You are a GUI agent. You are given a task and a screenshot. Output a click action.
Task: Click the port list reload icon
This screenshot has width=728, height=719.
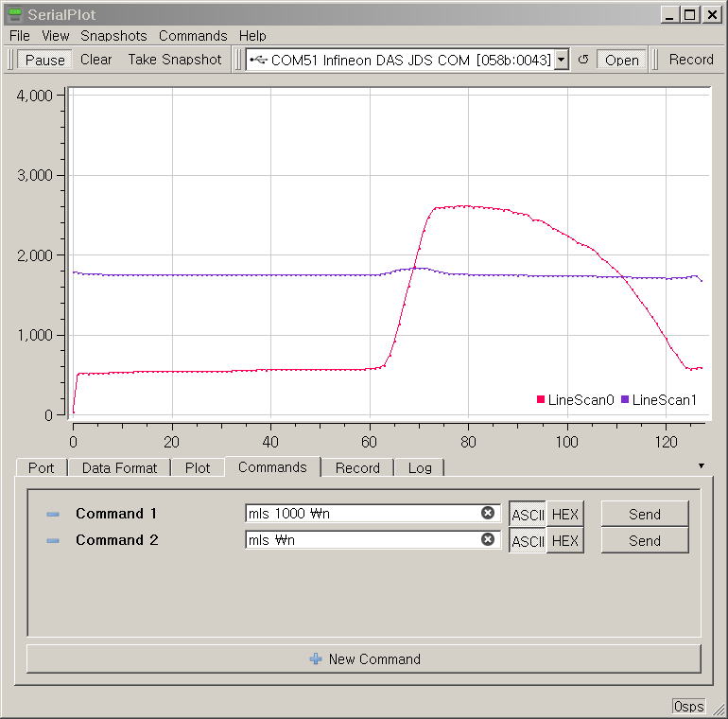pyautogui.click(x=583, y=60)
